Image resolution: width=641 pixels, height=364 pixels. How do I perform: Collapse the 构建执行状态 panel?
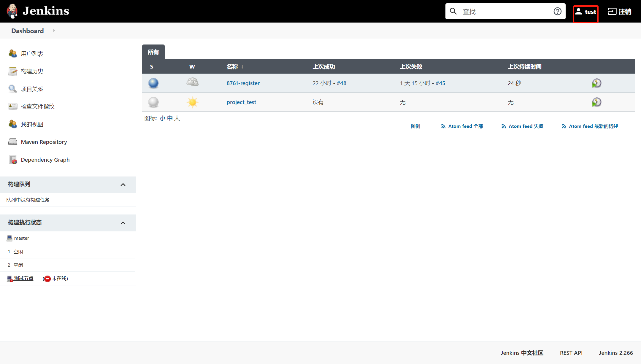pyautogui.click(x=123, y=223)
